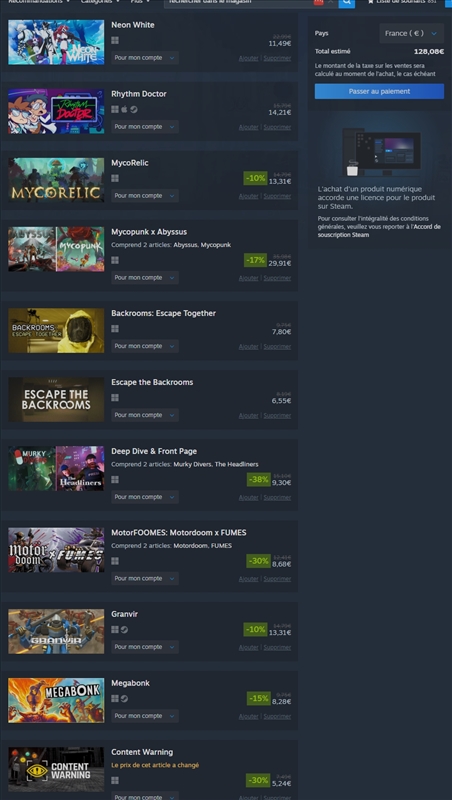Click the Content Warning game thumbnail
The height and width of the screenshot is (800, 452).
[56, 770]
